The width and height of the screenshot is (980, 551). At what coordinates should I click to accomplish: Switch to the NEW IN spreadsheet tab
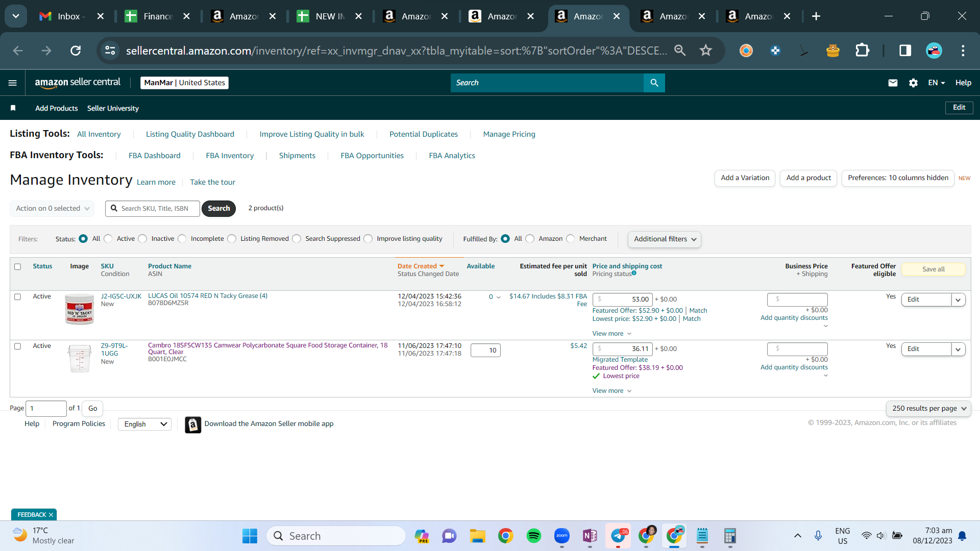tap(330, 16)
